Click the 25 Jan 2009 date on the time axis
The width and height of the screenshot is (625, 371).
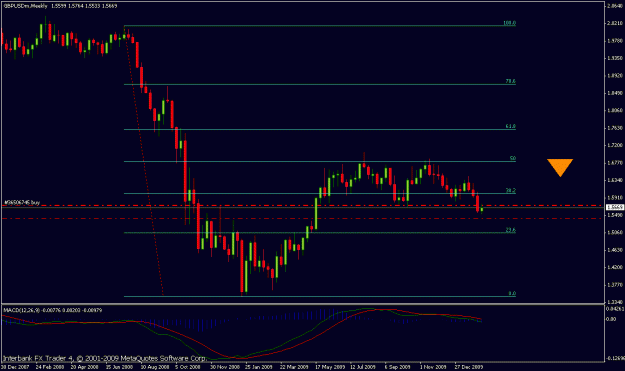259,367
